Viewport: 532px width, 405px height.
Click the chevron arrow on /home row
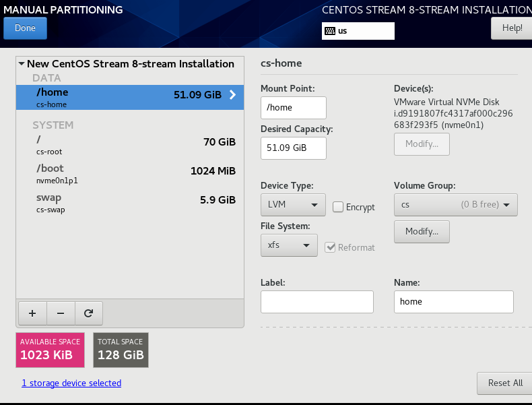[232, 95]
